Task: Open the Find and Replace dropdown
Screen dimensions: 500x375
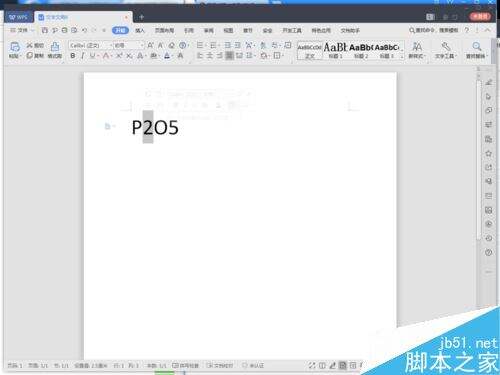Action: pos(477,50)
